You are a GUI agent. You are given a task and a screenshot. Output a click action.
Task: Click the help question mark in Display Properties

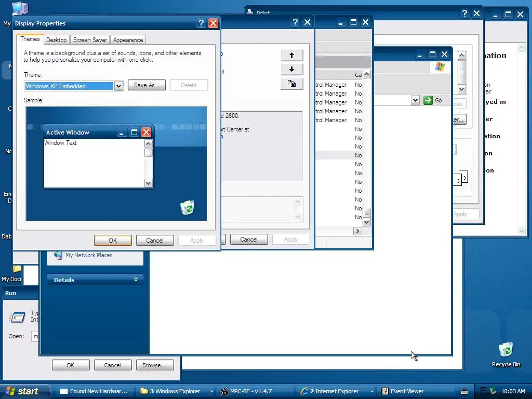(201, 23)
